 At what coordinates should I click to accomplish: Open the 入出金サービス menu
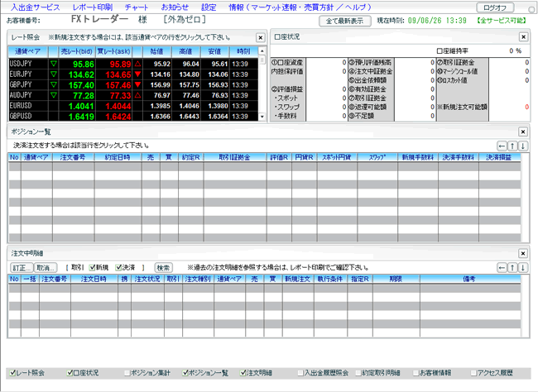click(36, 7)
